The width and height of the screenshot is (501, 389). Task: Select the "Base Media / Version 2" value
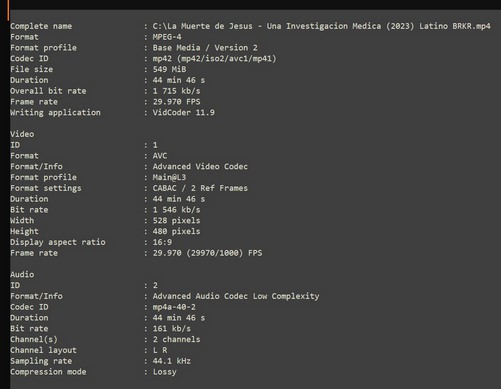click(x=205, y=48)
